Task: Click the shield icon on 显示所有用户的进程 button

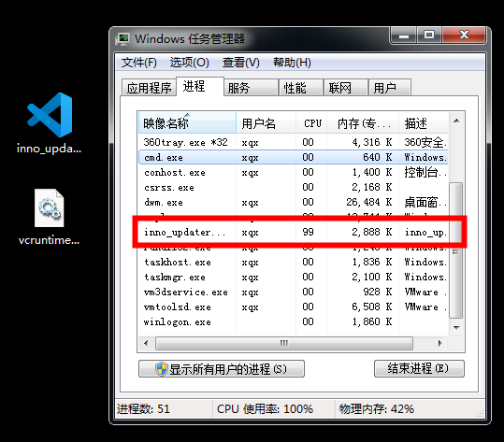Action: [161, 369]
